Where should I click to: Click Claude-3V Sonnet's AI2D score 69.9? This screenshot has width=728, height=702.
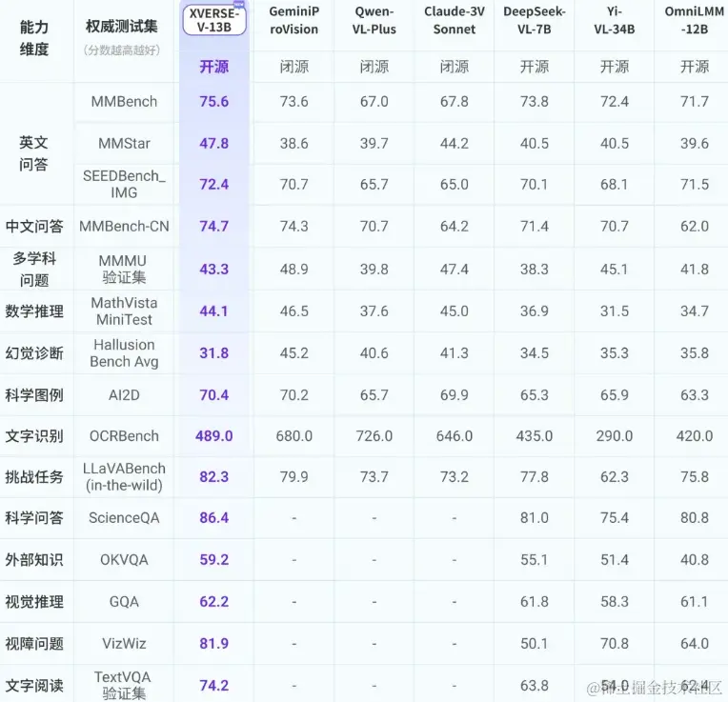455,395
